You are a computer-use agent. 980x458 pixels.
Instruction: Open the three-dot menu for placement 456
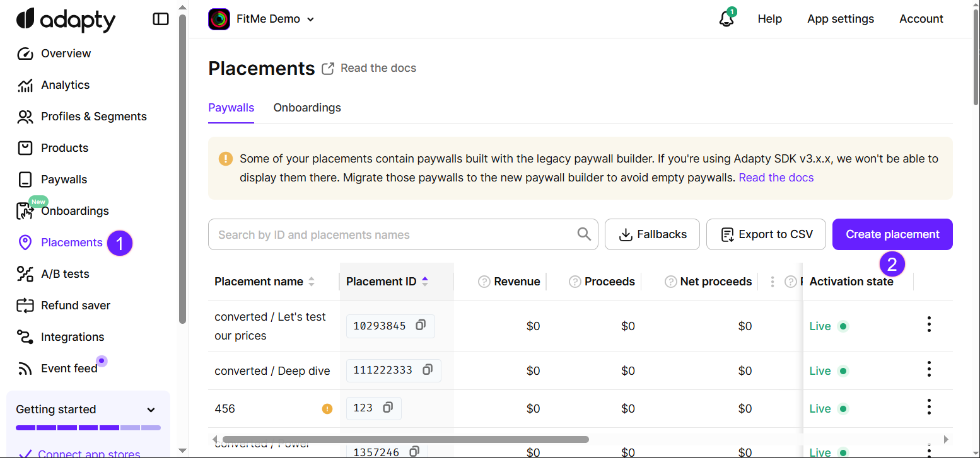[928, 407]
